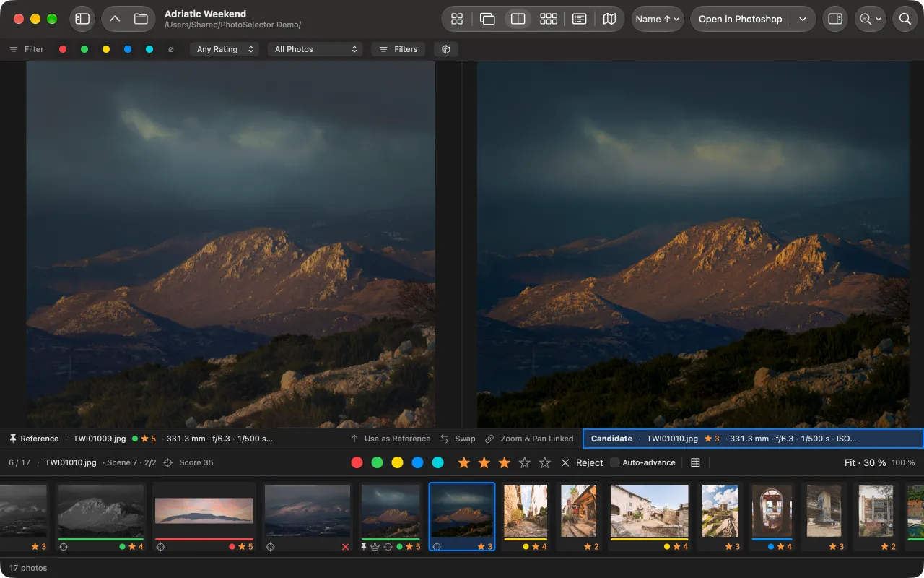
Task: Toggle Zoom & Pan Linked
Action: pos(529,439)
